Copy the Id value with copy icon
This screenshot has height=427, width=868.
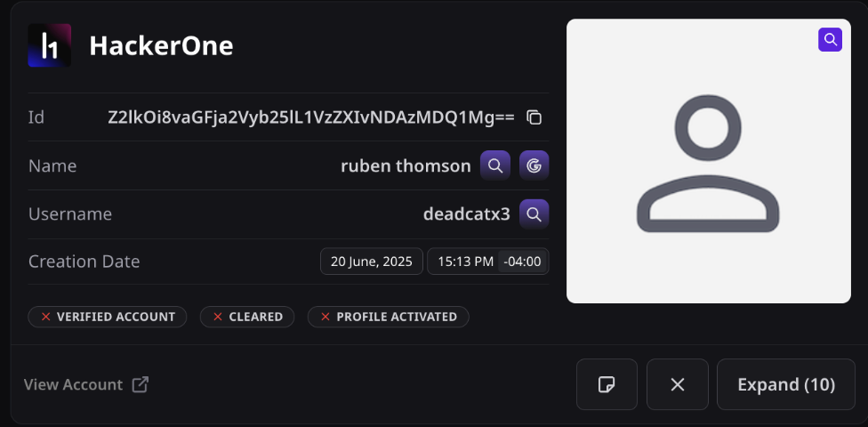[534, 117]
